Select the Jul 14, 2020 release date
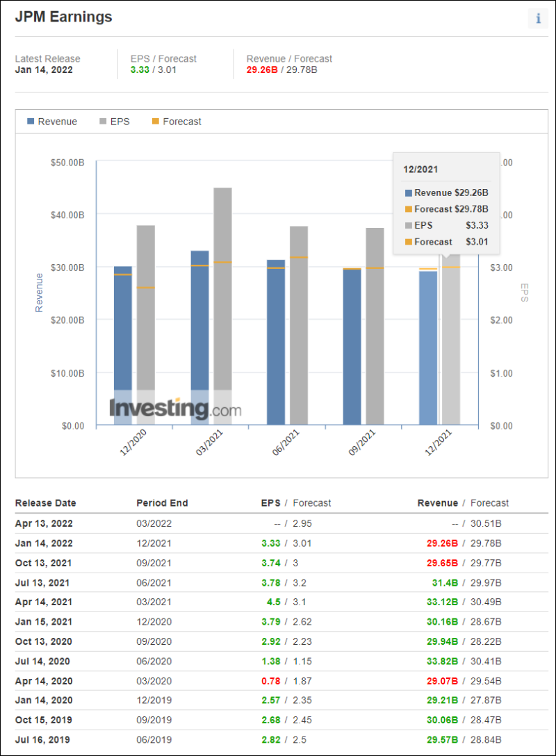 [x=42, y=661]
